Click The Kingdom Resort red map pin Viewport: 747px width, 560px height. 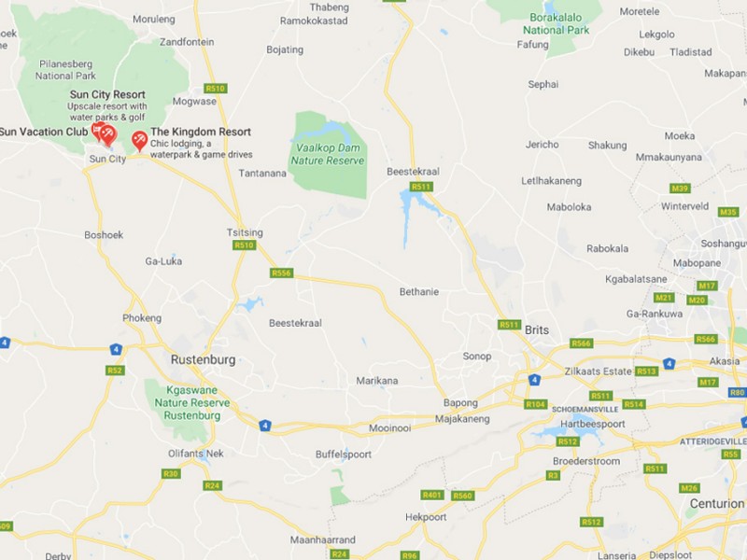click(139, 141)
